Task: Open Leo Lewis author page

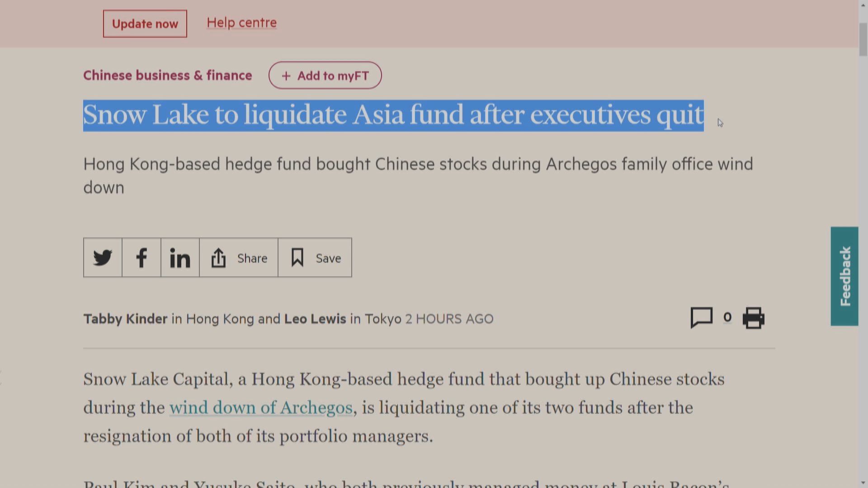Action: click(x=315, y=319)
